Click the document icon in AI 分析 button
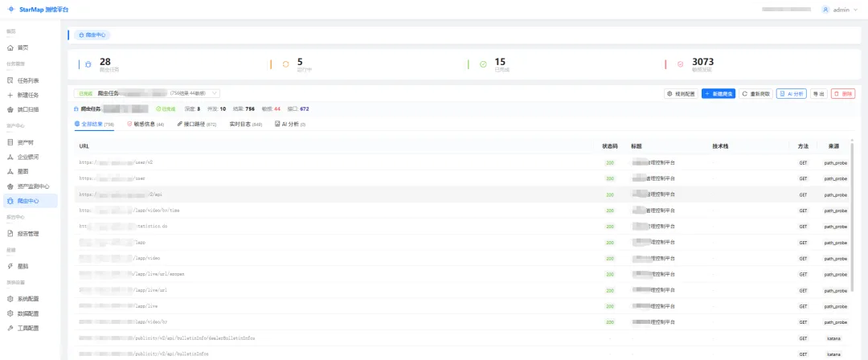This screenshot has height=360, width=868. [782, 94]
